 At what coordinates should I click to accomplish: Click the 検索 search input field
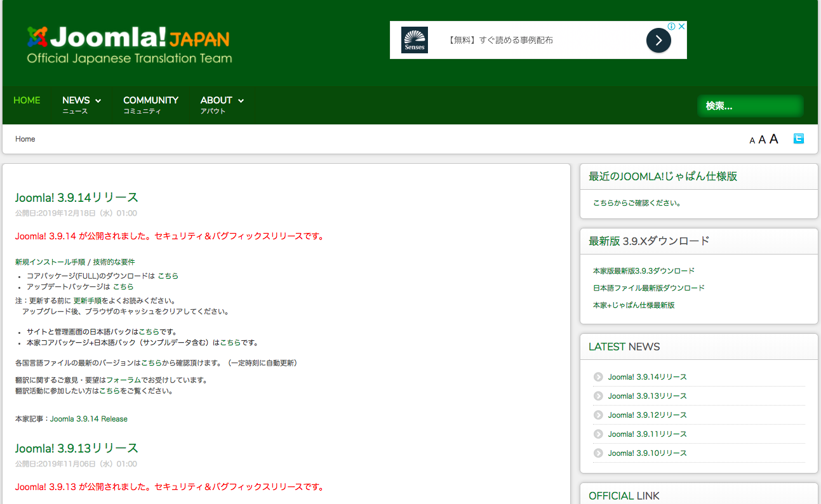point(750,106)
